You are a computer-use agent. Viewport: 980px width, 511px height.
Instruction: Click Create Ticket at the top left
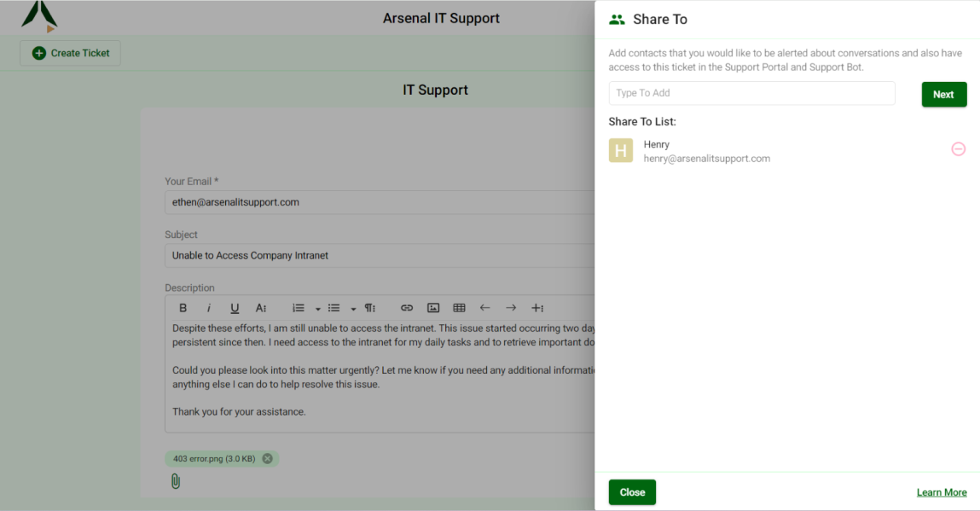click(69, 52)
